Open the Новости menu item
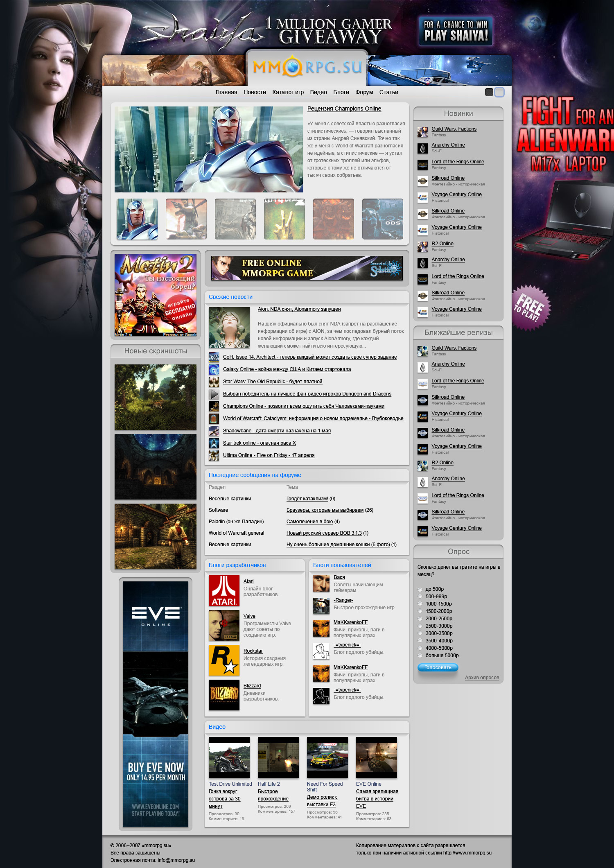The width and height of the screenshot is (614, 868). click(255, 92)
